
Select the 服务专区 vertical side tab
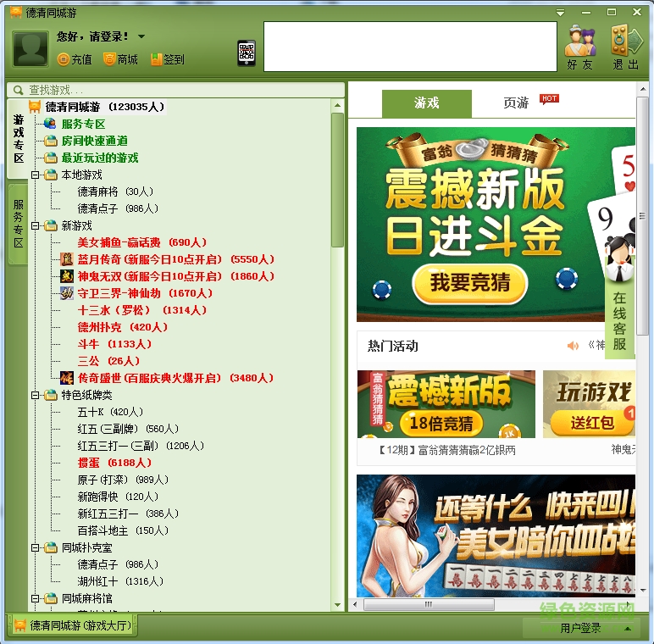(x=18, y=224)
